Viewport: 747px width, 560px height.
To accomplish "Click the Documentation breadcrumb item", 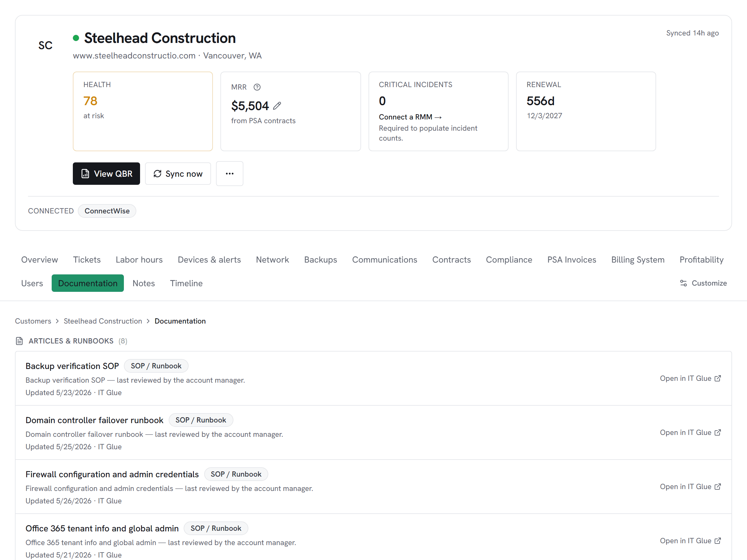I will click(180, 321).
